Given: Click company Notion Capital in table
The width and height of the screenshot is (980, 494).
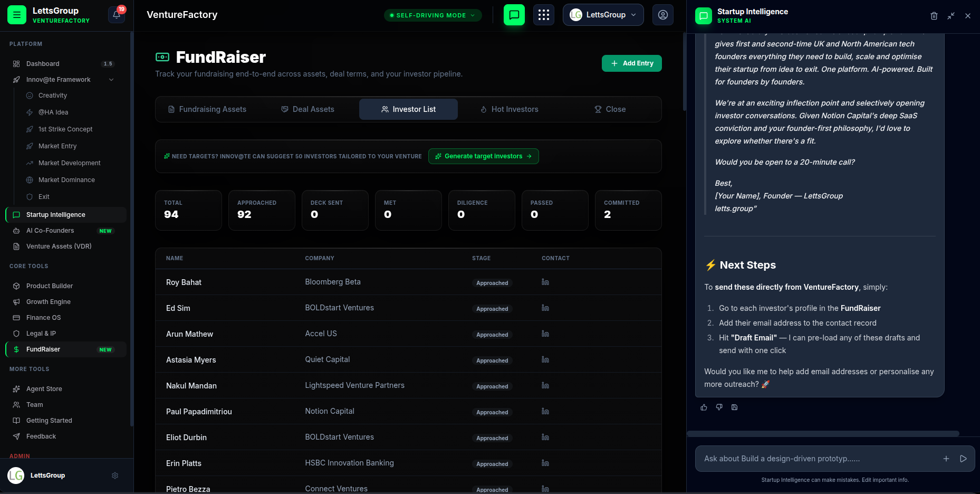Looking at the screenshot, I should (x=330, y=411).
